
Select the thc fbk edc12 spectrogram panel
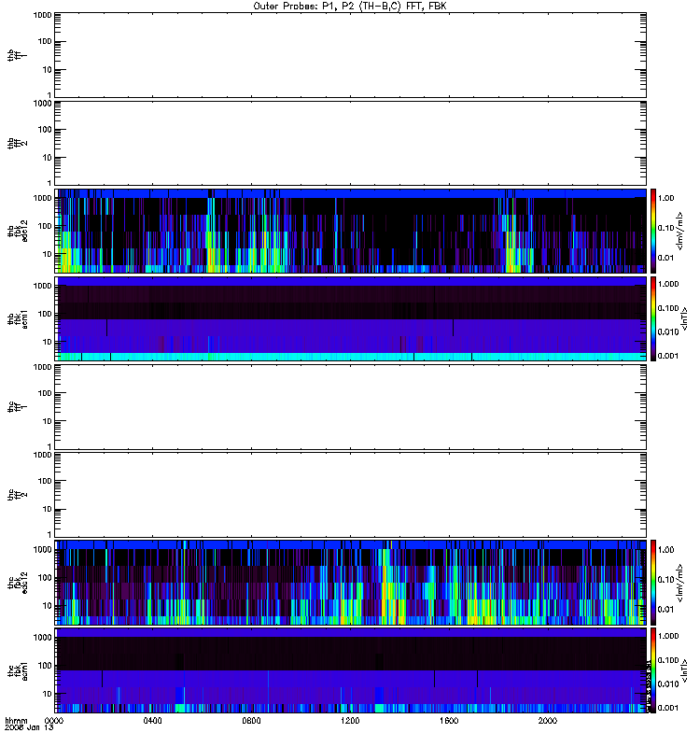pyautogui.click(x=351, y=582)
